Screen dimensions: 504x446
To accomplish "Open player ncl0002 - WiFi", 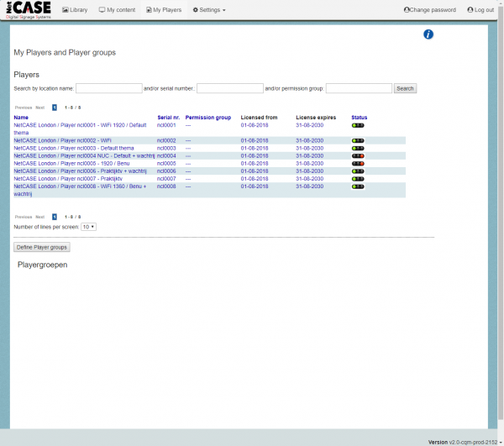I will [62, 141].
